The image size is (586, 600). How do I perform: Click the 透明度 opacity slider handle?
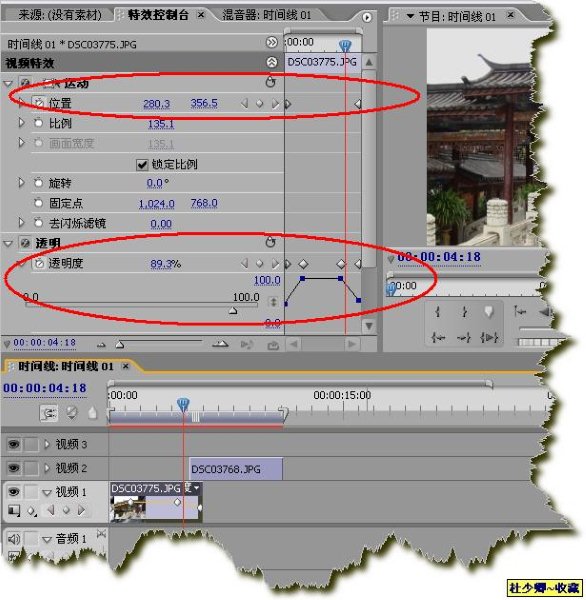(x=233, y=311)
